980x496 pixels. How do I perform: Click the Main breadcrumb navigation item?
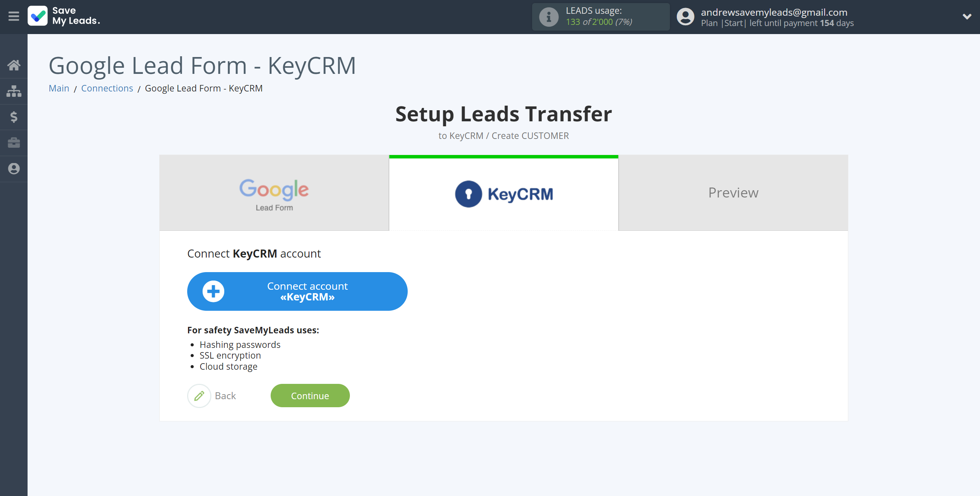(x=59, y=88)
